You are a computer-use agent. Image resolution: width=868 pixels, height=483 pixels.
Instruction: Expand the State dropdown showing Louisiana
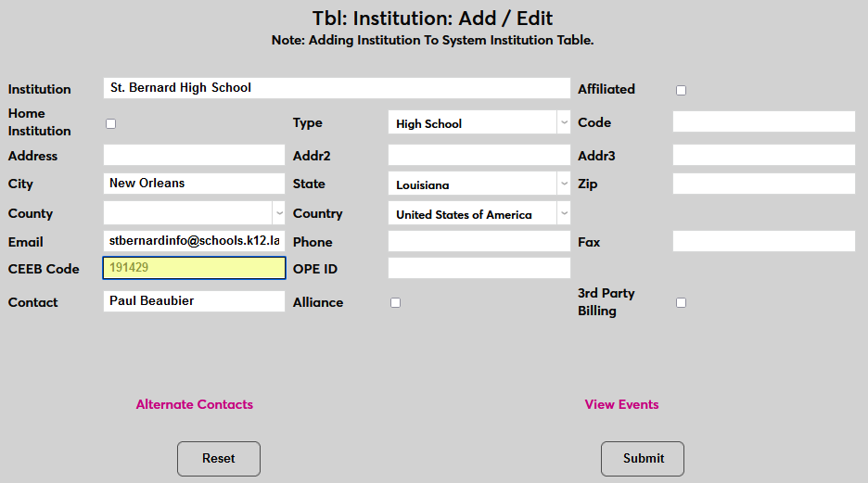[479, 184]
